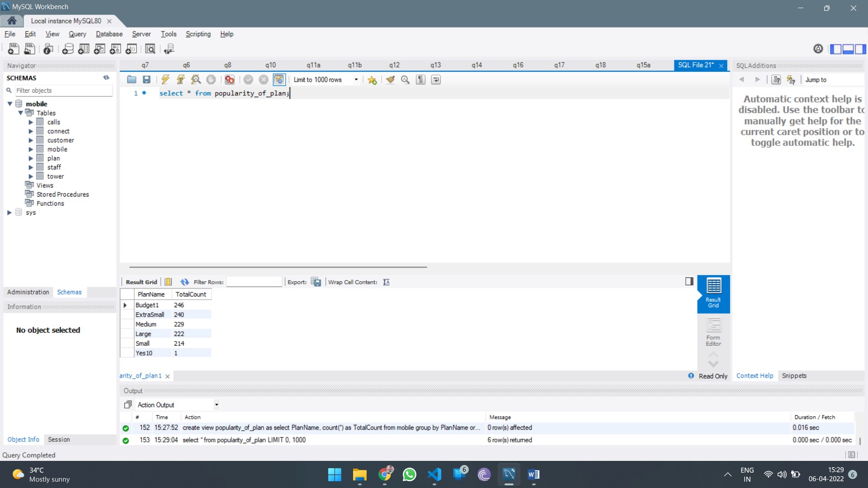Image resolution: width=868 pixels, height=488 pixels.
Task: Open SQL script file in main toolbar
Action: 30,49
